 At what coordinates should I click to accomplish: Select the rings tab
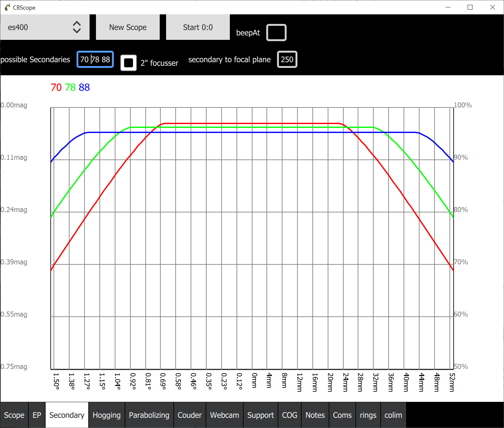[368, 415]
